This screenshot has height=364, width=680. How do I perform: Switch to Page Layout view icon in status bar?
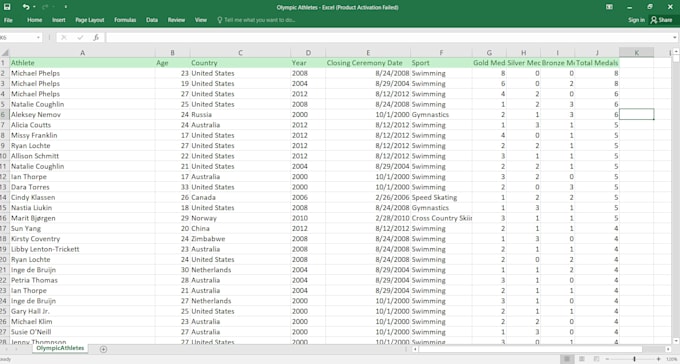pyautogui.click(x=582, y=359)
